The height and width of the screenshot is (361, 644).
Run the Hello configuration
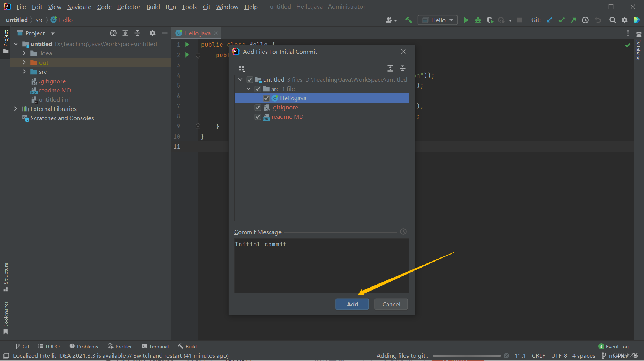coord(466,20)
